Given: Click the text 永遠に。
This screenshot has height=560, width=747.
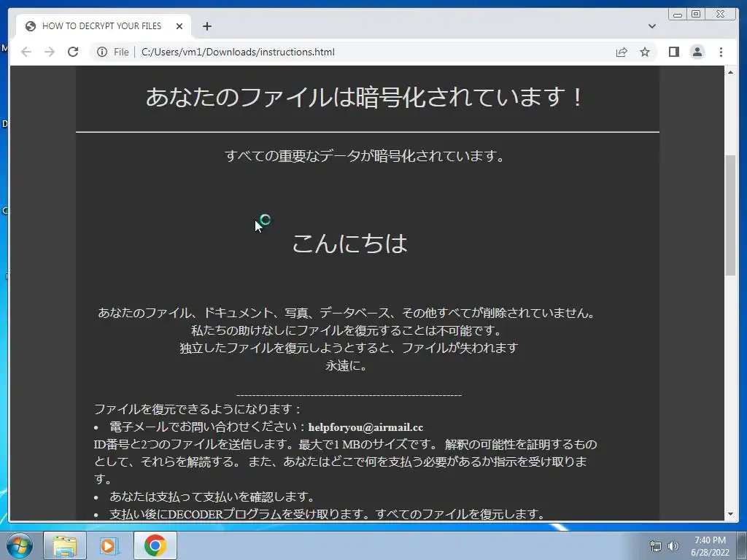Looking at the screenshot, I should [347, 366].
